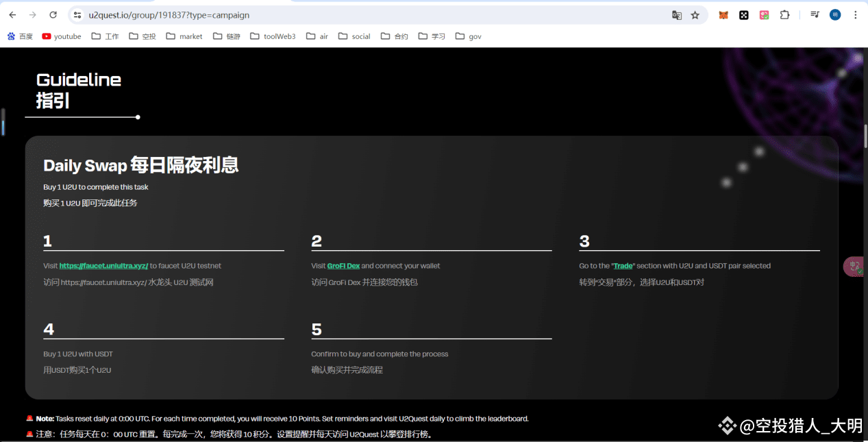This screenshot has width=868, height=442.
Task: Open the toolWeb3 bookmark folder
Action: pyautogui.click(x=273, y=36)
